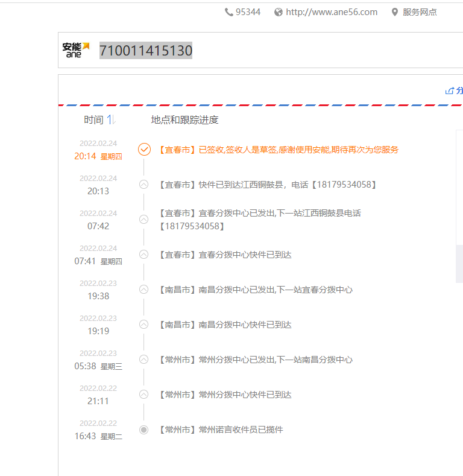This screenshot has height=476, width=463.
Task: Click the 常州分拨中心已发出 tracking entry
Action: [x=255, y=360]
